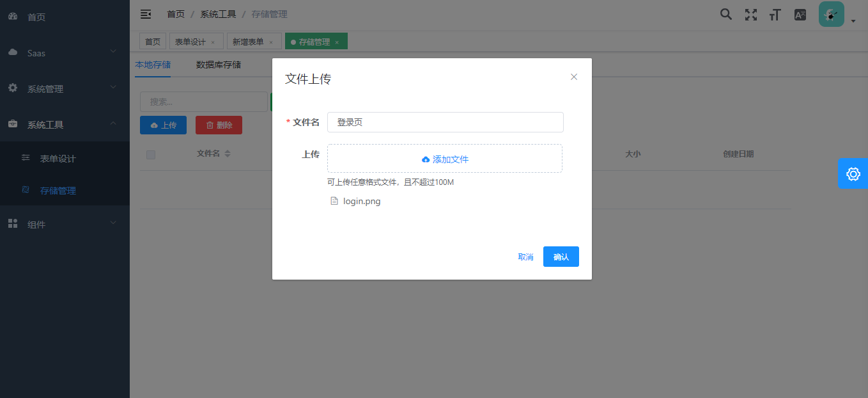The height and width of the screenshot is (398, 868).
Task: Click the 文件名 input field
Action: coord(445,122)
